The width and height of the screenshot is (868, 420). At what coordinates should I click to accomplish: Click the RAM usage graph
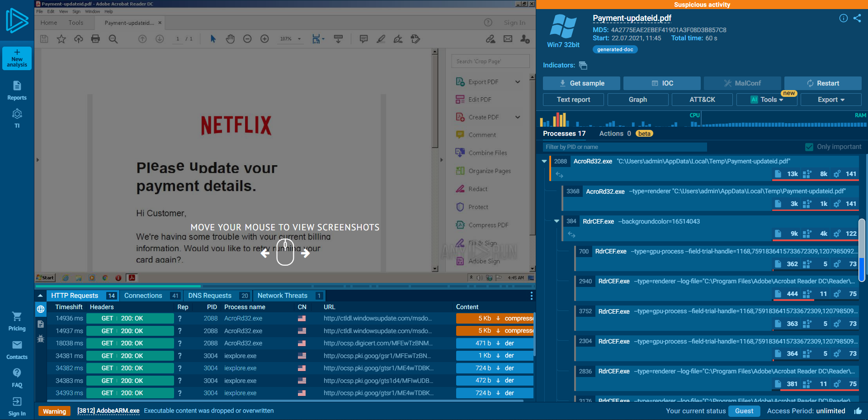point(784,119)
